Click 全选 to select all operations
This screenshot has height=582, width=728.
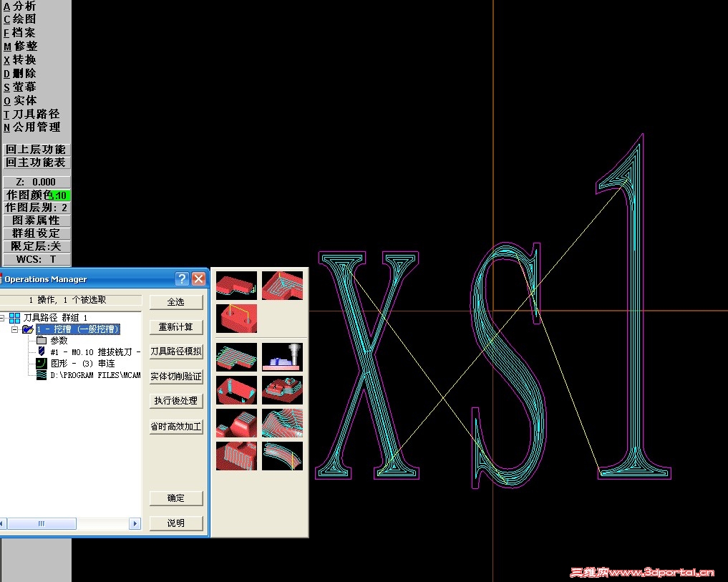click(176, 302)
